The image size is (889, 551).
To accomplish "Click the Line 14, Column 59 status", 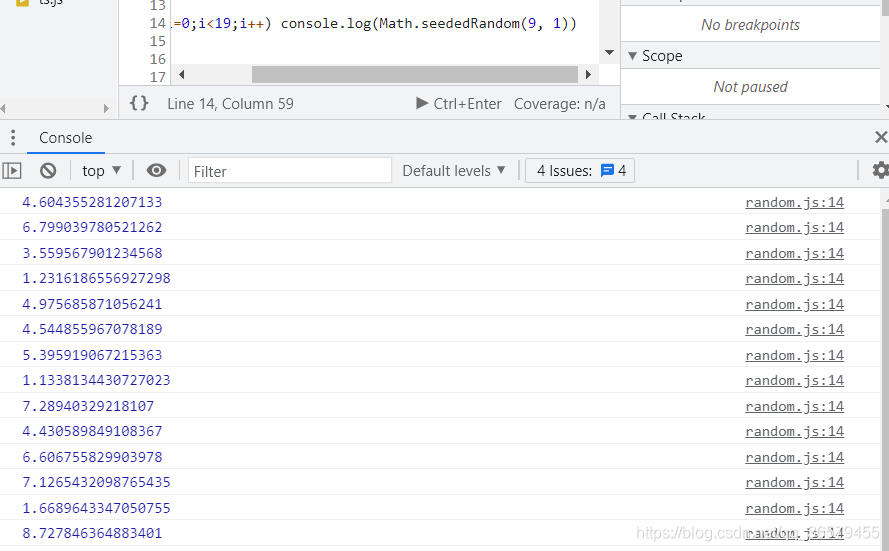I will 230,104.
